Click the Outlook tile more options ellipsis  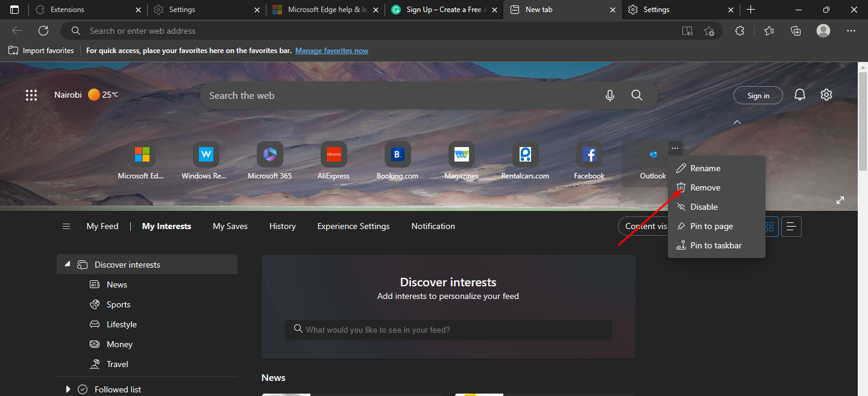675,148
